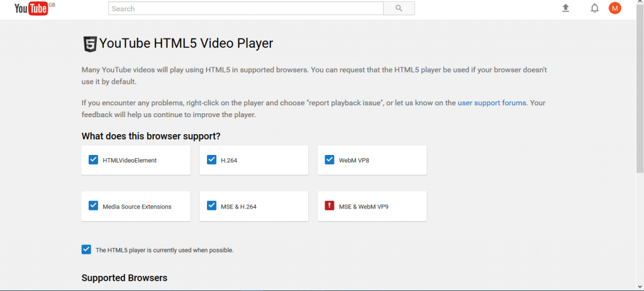Open the notifications bell
The image size is (644, 291).
tap(594, 8)
